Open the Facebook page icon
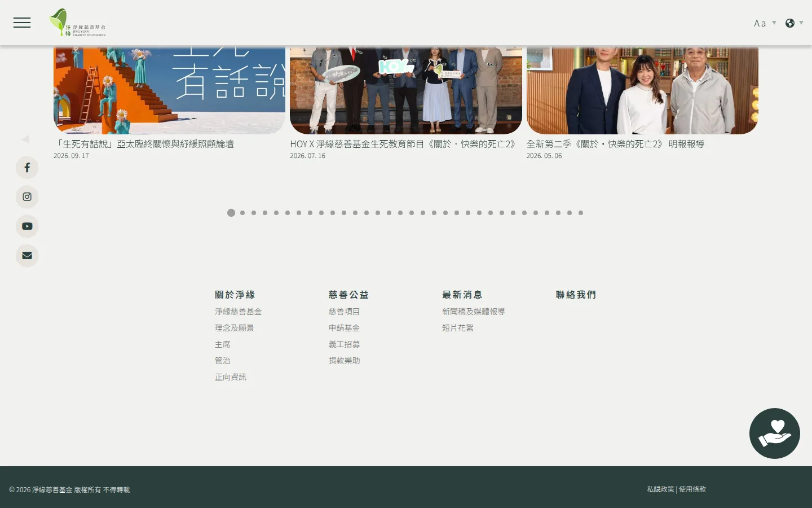This screenshot has height=508, width=812. tap(27, 168)
